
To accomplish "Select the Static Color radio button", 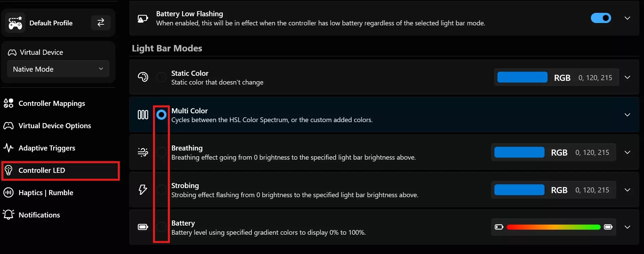I will pyautogui.click(x=161, y=77).
